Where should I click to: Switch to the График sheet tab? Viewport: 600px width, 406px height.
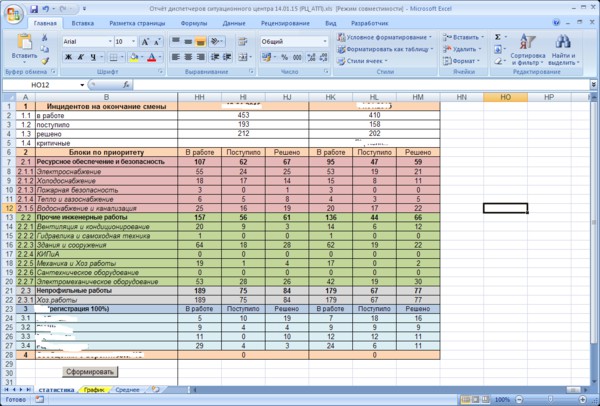94,390
